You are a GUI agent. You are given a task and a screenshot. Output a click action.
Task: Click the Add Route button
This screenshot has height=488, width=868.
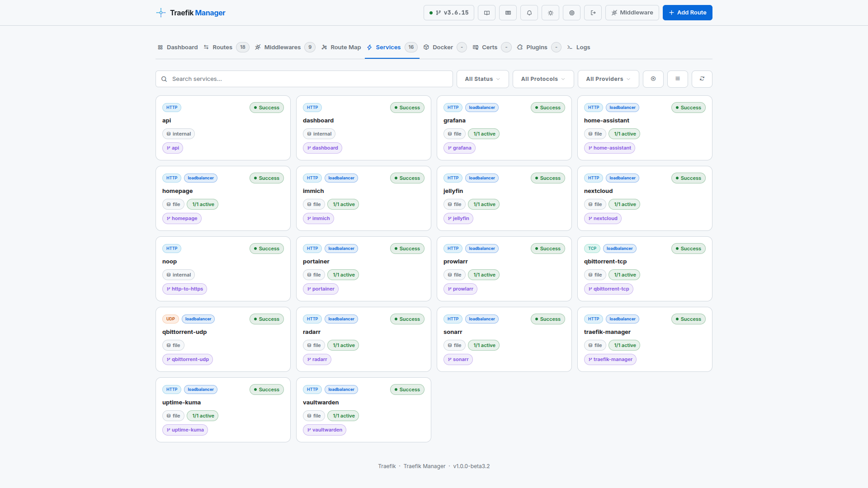(687, 13)
